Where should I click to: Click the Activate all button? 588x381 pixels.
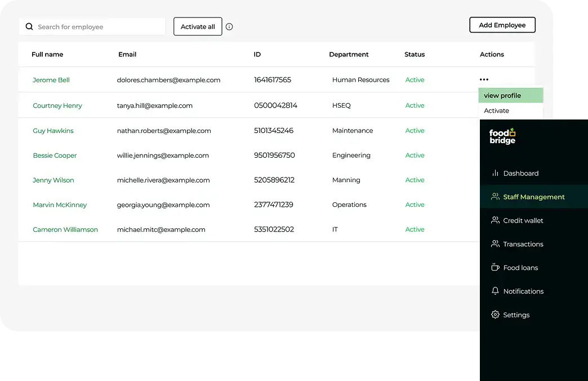click(198, 26)
